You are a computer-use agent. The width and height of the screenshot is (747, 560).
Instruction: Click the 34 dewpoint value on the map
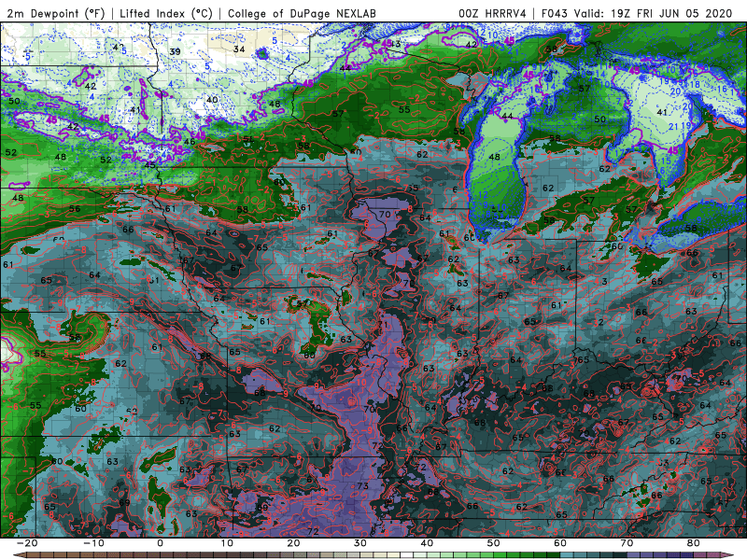point(239,49)
